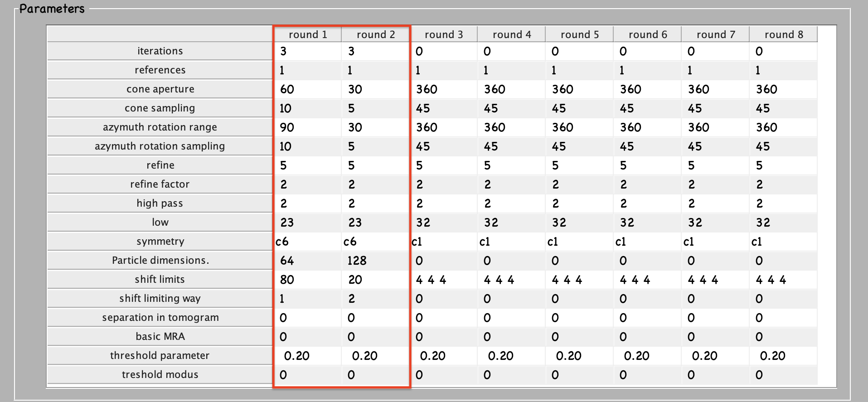This screenshot has height=402, width=868.
Task: Select the round 1 column header
Action: (308, 34)
